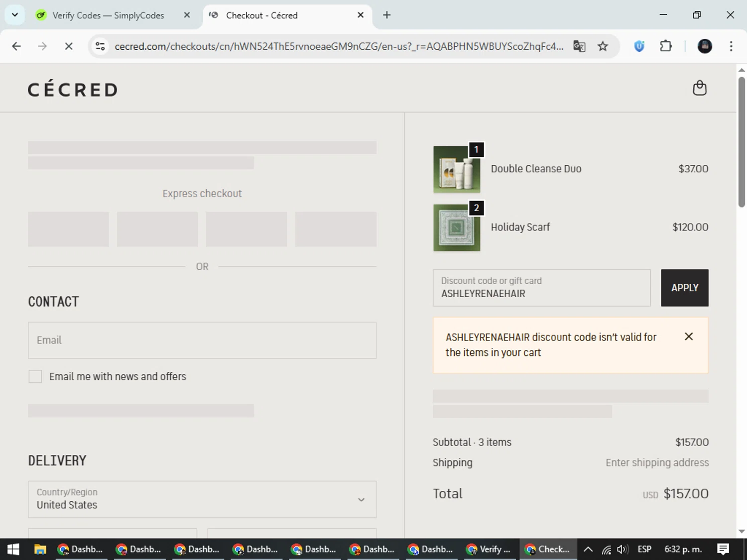Open the volume tray icon

tap(622, 549)
